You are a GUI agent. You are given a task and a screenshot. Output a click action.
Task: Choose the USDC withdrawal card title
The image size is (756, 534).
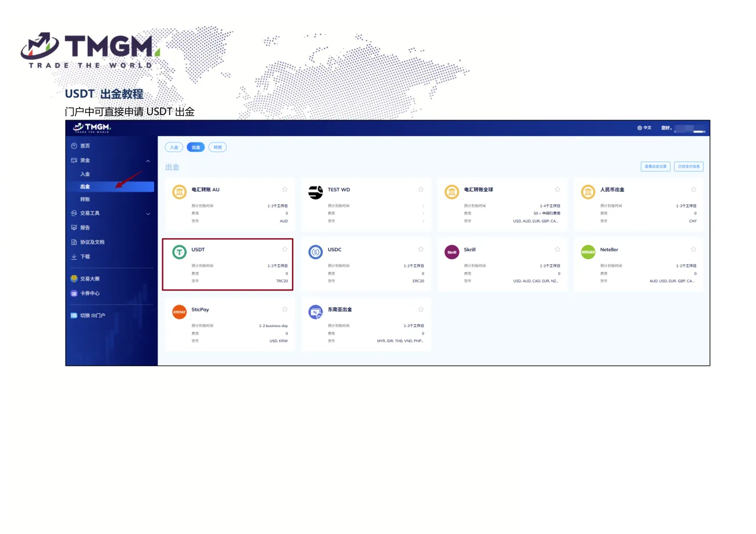click(334, 250)
